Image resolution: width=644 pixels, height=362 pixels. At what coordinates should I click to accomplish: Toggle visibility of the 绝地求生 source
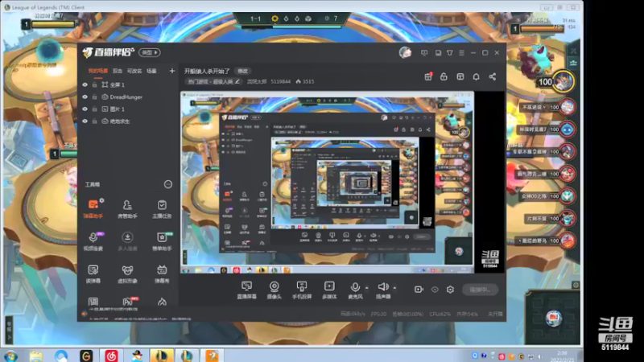pos(85,121)
